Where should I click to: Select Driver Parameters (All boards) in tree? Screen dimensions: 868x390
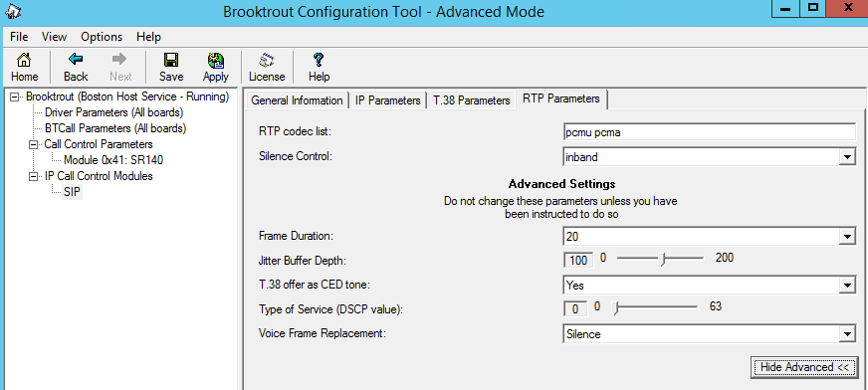114,112
